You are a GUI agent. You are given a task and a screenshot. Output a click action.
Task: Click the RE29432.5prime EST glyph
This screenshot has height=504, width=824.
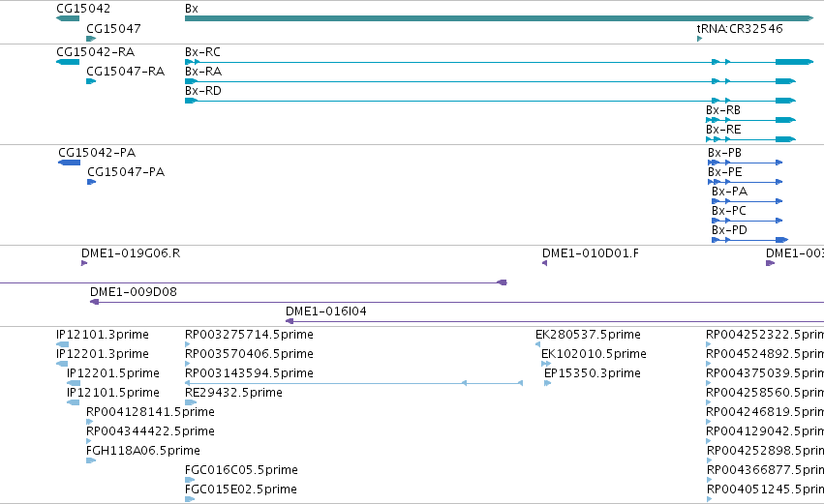pyautogui.click(x=191, y=402)
